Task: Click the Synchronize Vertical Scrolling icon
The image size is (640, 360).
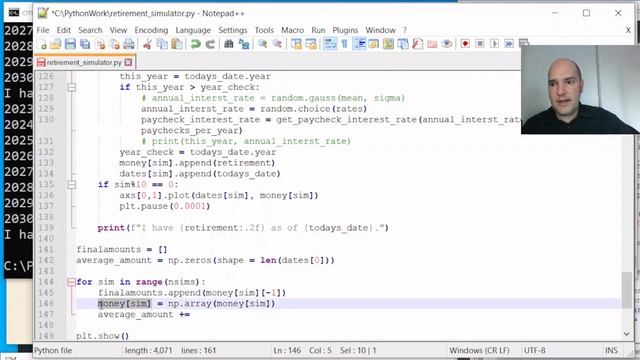Action: point(296,44)
